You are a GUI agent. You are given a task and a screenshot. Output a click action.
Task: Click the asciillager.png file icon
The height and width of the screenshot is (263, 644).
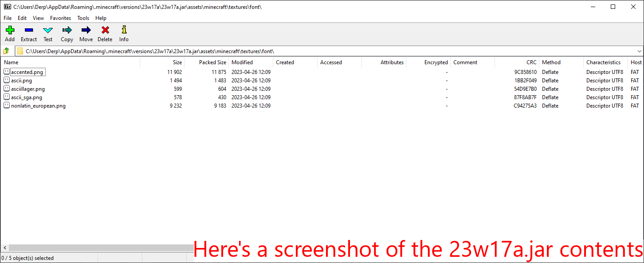tap(7, 89)
